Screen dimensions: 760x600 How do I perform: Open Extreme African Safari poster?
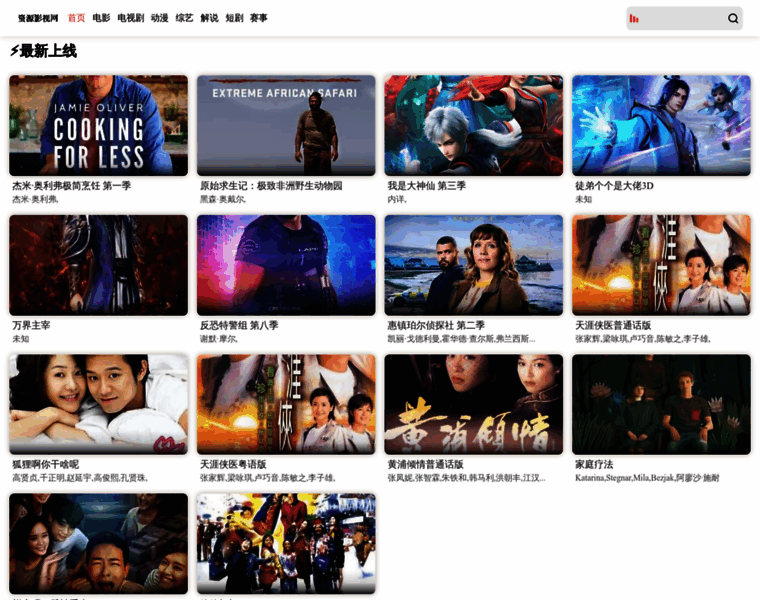[286, 125]
